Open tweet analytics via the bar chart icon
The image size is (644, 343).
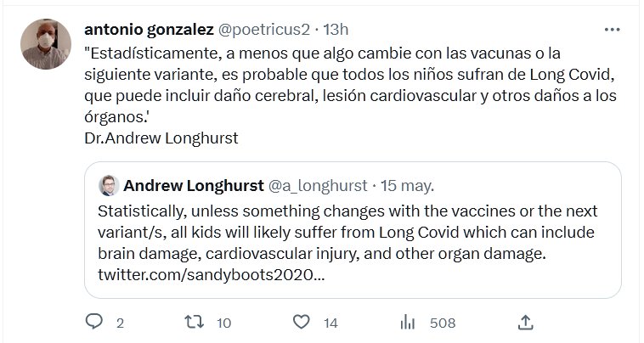(x=408, y=323)
